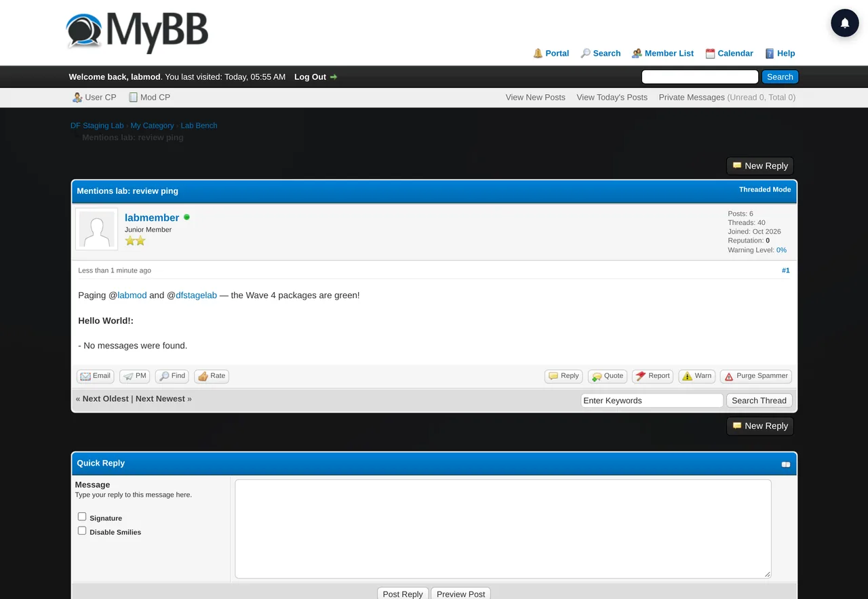
Task: Open the warning level 0% link
Action: click(781, 250)
